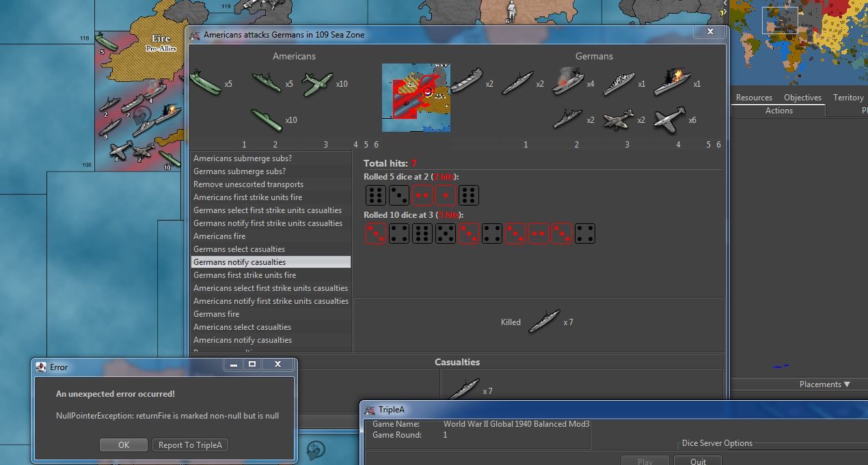
Task: Click OK in the Error dialog
Action: pyautogui.click(x=123, y=445)
